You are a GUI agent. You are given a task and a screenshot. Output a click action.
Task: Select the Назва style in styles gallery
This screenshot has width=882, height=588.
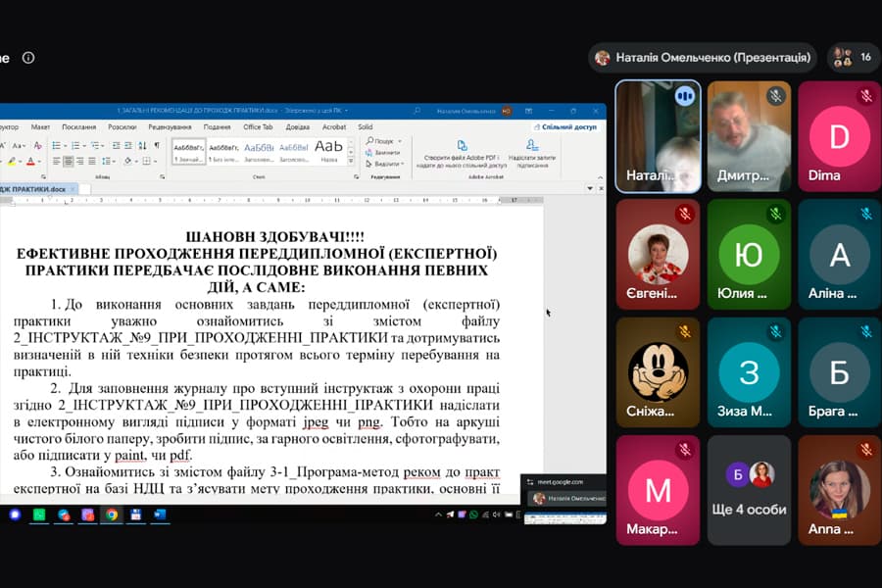coord(329,151)
